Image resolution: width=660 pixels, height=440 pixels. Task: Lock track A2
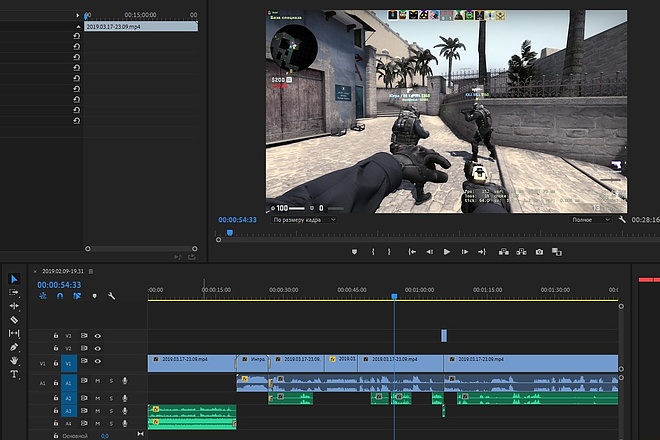[56, 397]
